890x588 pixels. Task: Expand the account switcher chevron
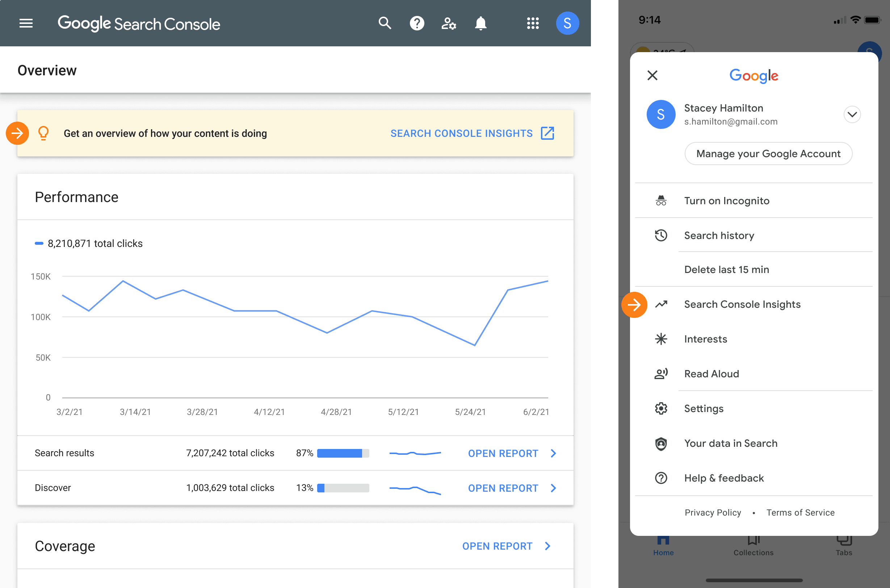tap(852, 114)
